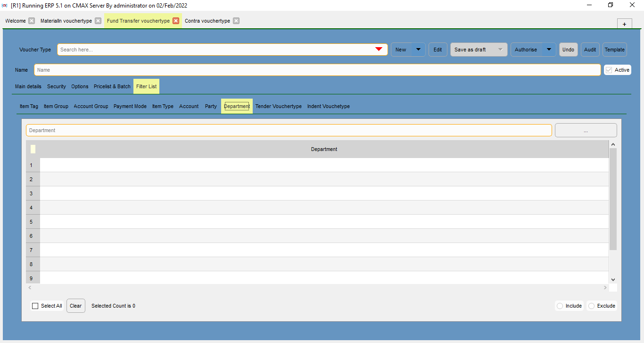This screenshot has height=343, width=644.
Task: Click the ERP app icon in title bar
Action: click(x=5, y=5)
